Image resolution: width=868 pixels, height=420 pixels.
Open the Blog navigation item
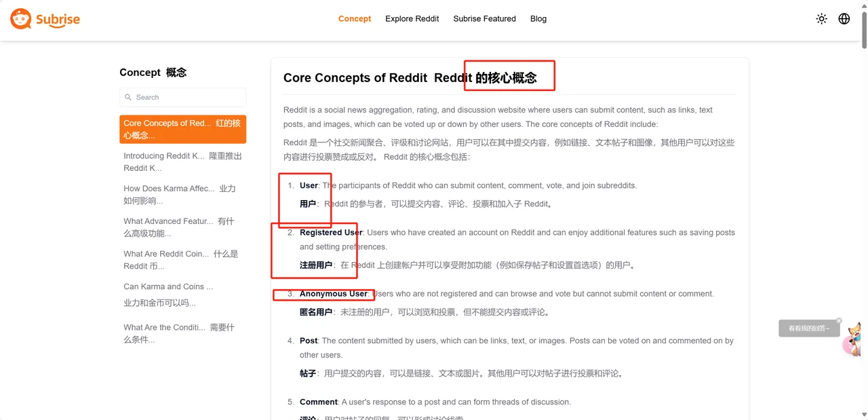(x=538, y=19)
